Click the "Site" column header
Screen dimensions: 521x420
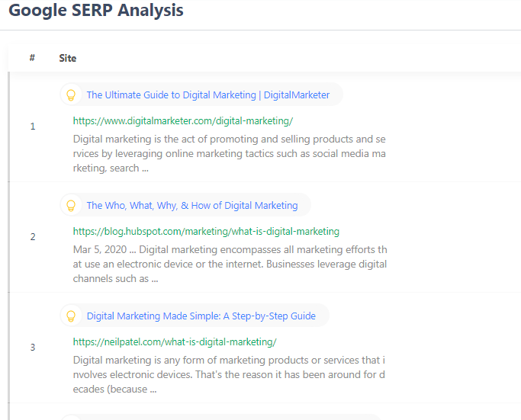(68, 58)
